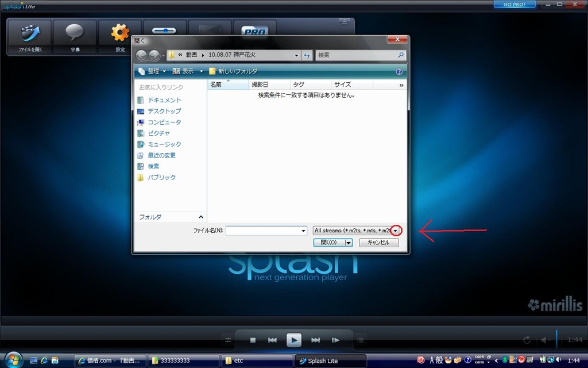Expand the 表示 views dropdown arrow

202,71
